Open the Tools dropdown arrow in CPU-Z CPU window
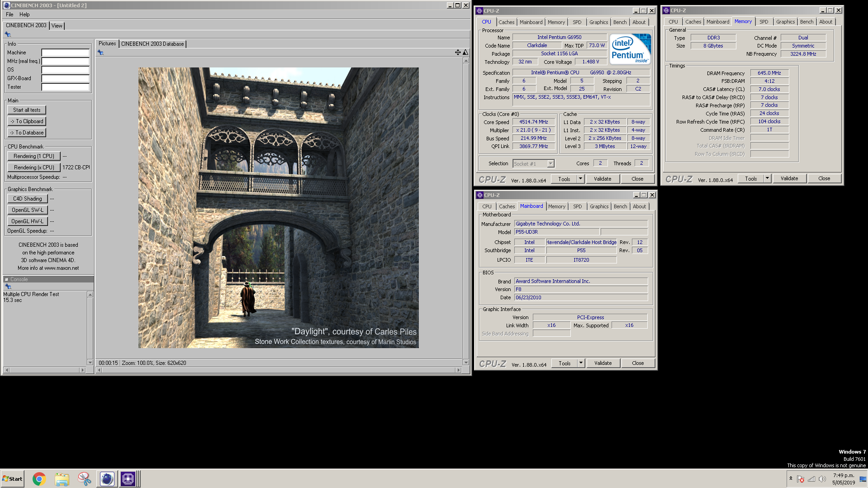 click(580, 179)
